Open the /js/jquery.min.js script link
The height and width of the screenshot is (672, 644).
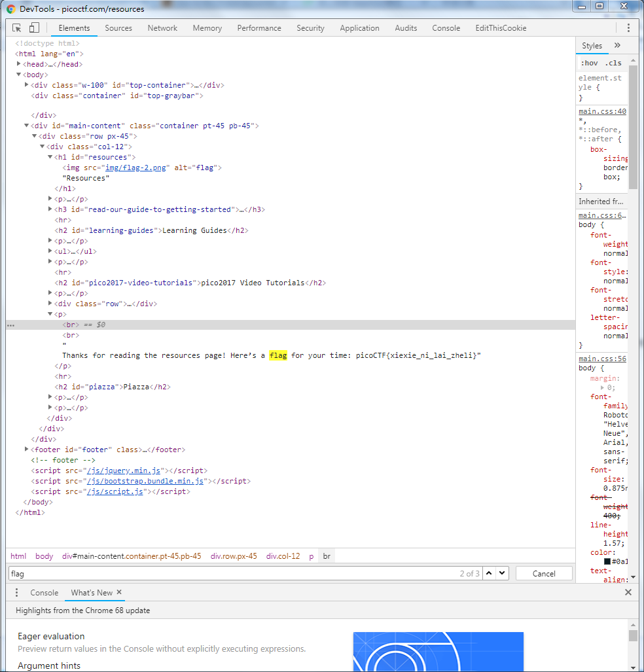coord(124,470)
